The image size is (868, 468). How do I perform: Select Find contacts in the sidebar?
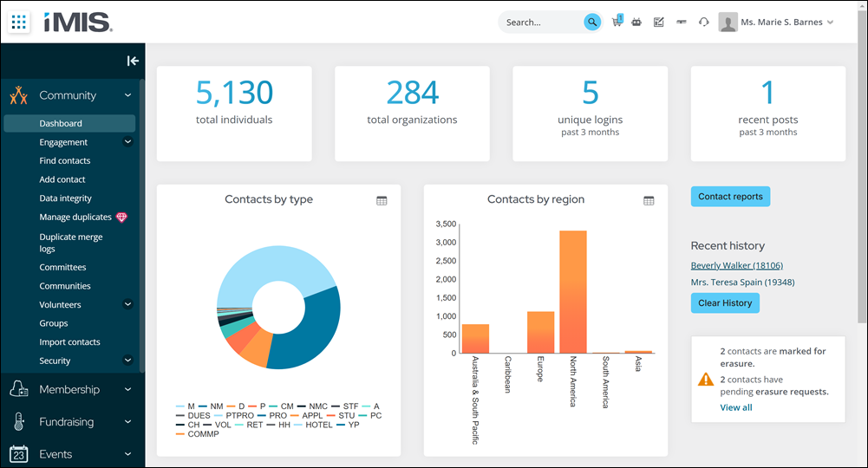65,160
